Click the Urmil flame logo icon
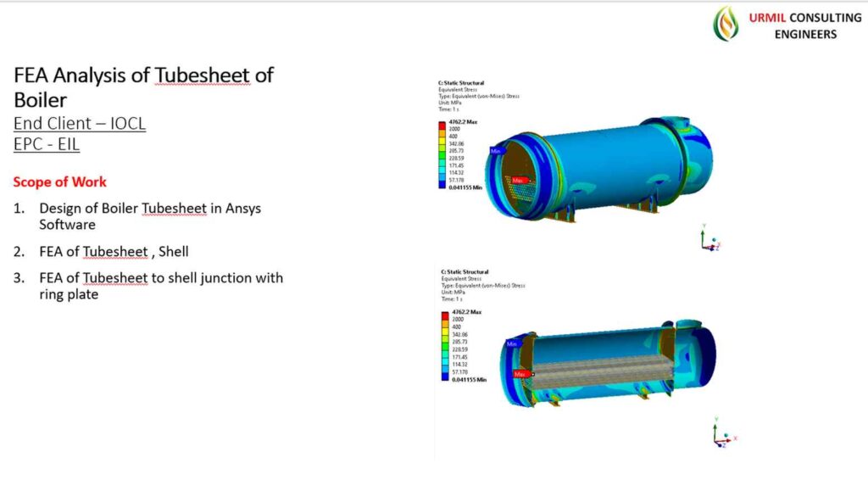 tap(726, 24)
